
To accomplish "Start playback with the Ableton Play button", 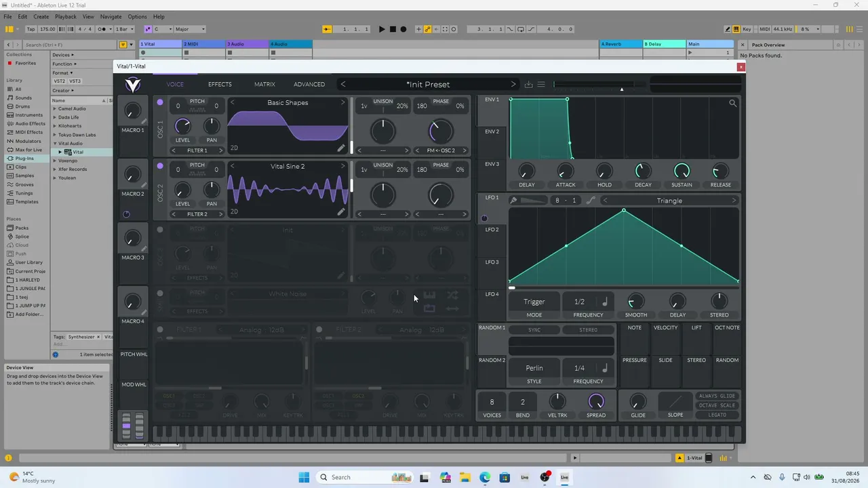I will 382,29.
